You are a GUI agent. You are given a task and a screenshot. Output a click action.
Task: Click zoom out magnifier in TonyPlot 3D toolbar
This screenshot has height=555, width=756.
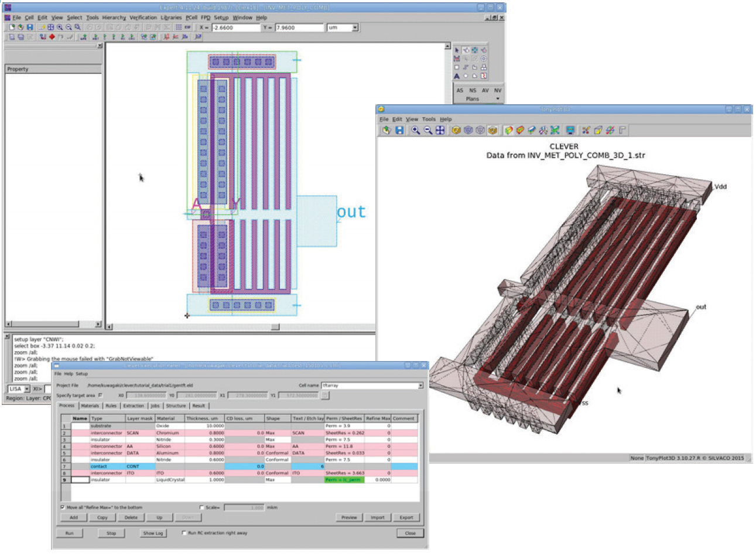[x=427, y=130]
